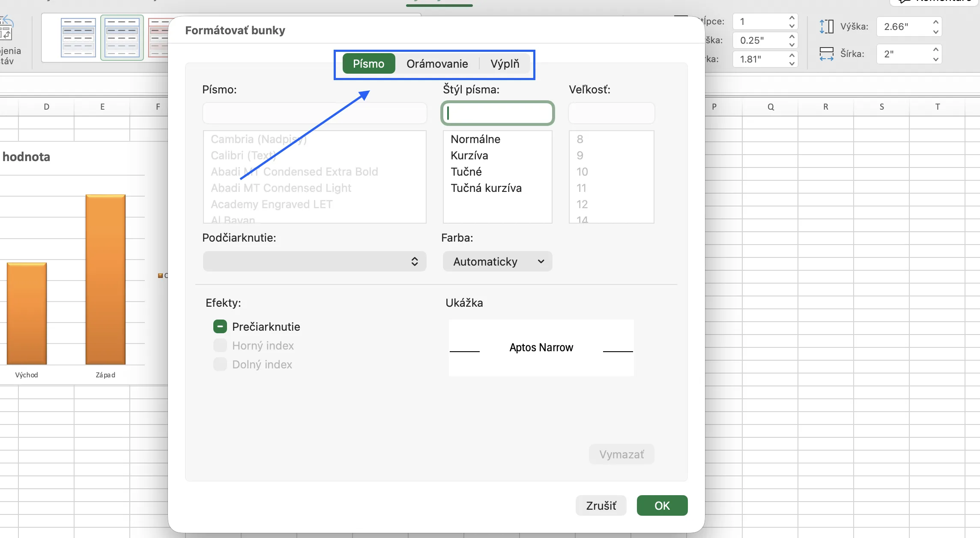Click the Vymazať clear button
This screenshot has height=538, width=980.
(621, 454)
